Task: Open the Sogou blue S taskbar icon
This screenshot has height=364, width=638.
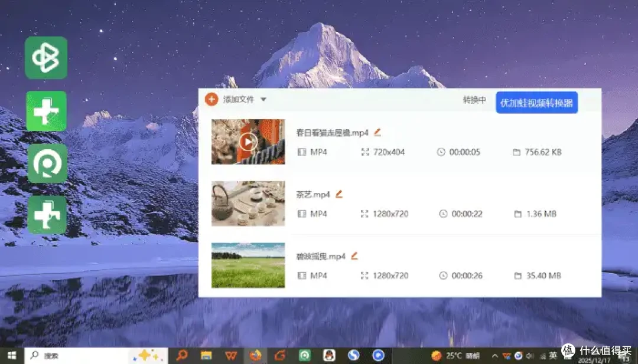Action: click(354, 356)
